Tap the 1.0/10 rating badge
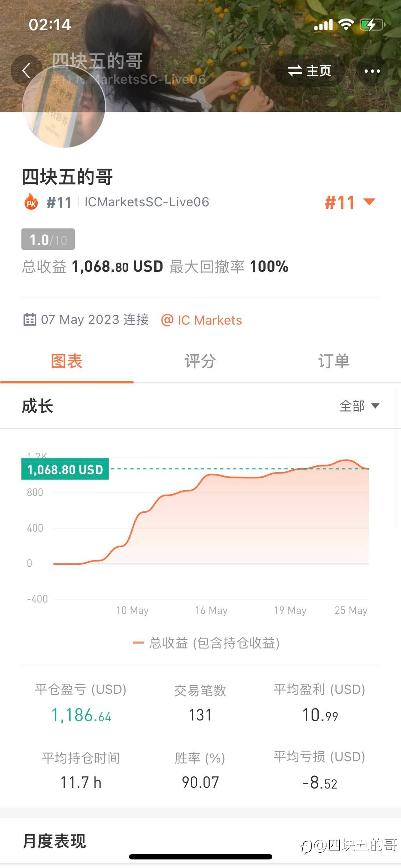Image resolution: width=401 pixels, height=868 pixels. pos(48,239)
